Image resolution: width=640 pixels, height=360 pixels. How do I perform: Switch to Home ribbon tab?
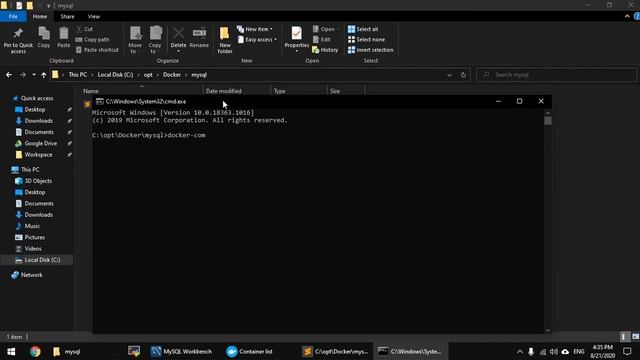(40, 16)
